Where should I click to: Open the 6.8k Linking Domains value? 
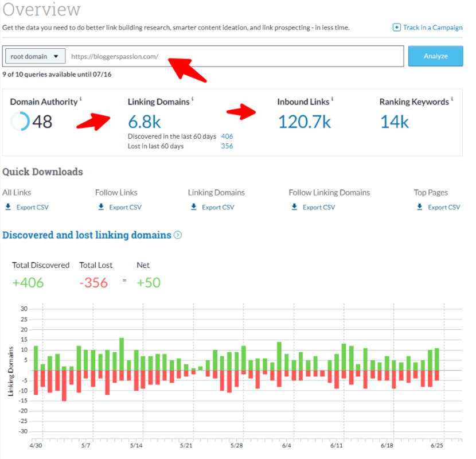pyautogui.click(x=144, y=121)
